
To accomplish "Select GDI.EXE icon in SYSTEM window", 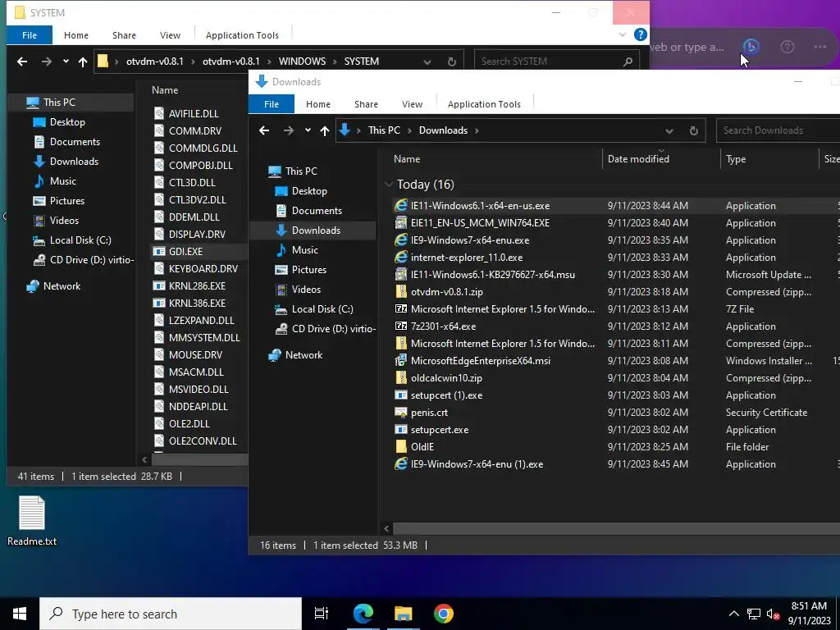I will pos(159,251).
